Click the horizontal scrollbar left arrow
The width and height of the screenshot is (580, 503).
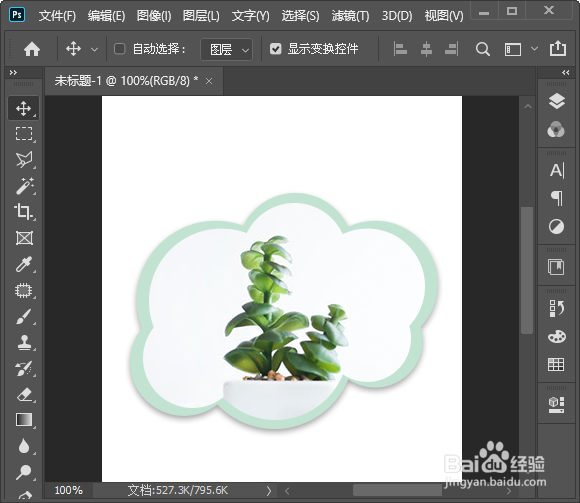(x=287, y=491)
